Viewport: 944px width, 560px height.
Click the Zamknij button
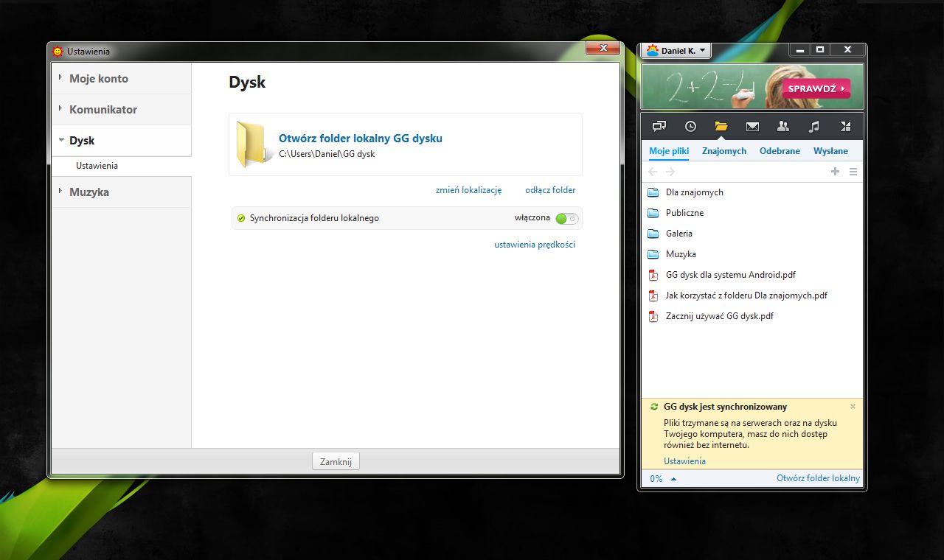pyautogui.click(x=336, y=462)
